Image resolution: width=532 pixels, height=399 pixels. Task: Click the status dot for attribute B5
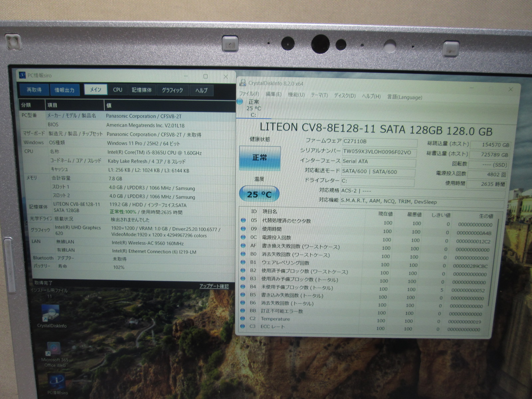point(243,295)
